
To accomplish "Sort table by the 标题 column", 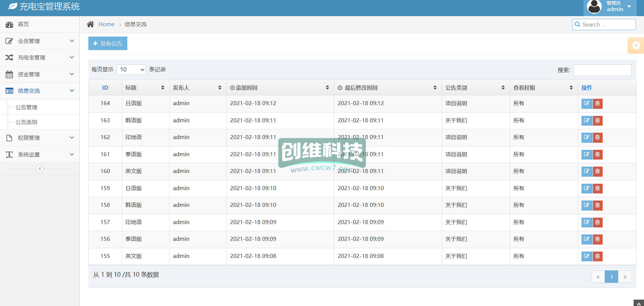I will coord(145,88).
